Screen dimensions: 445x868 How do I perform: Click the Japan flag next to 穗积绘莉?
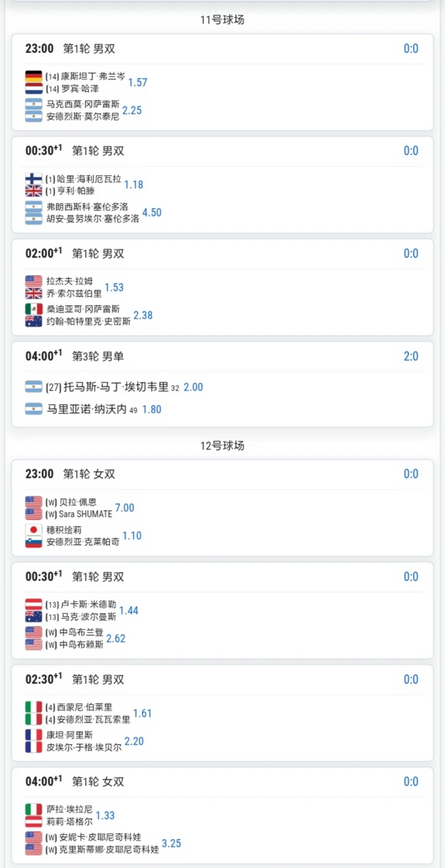33,529
